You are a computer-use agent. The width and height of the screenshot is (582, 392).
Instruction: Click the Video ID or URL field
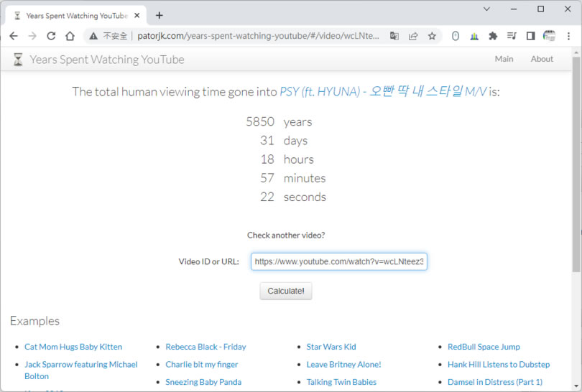coord(339,262)
